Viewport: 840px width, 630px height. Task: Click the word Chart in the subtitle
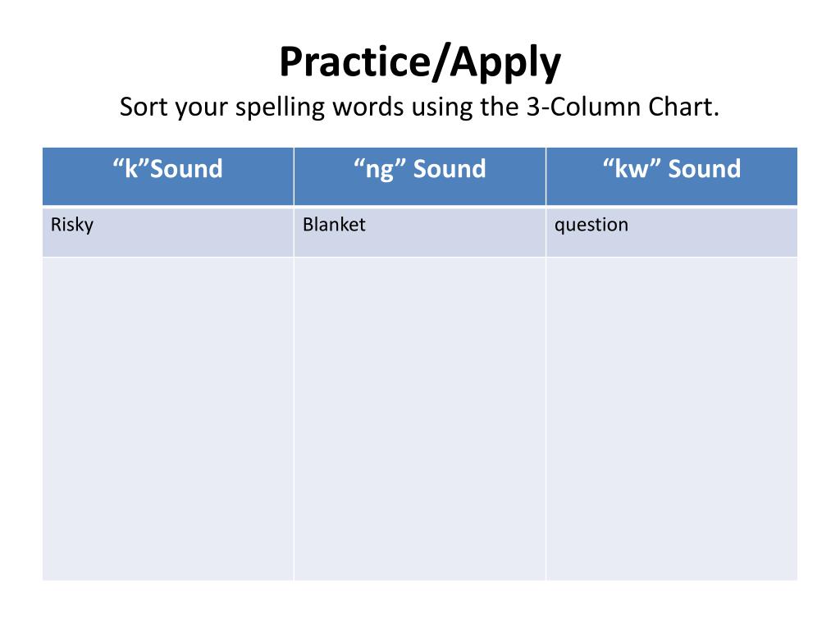(x=683, y=107)
